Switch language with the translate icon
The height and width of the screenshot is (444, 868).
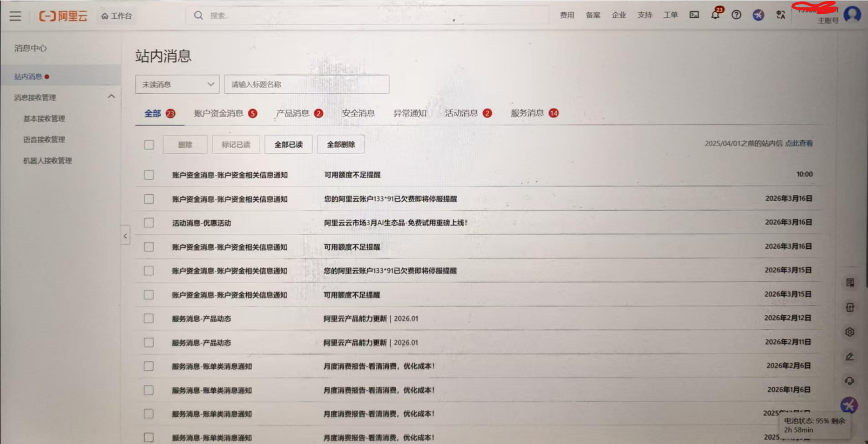point(781,15)
